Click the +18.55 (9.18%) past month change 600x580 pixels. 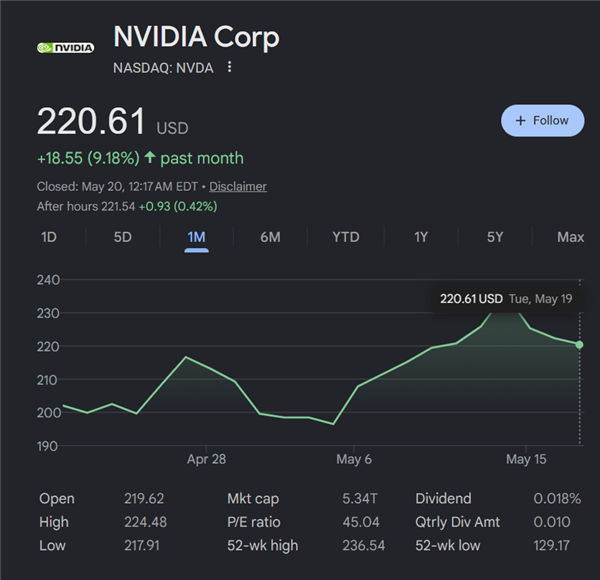pos(140,158)
